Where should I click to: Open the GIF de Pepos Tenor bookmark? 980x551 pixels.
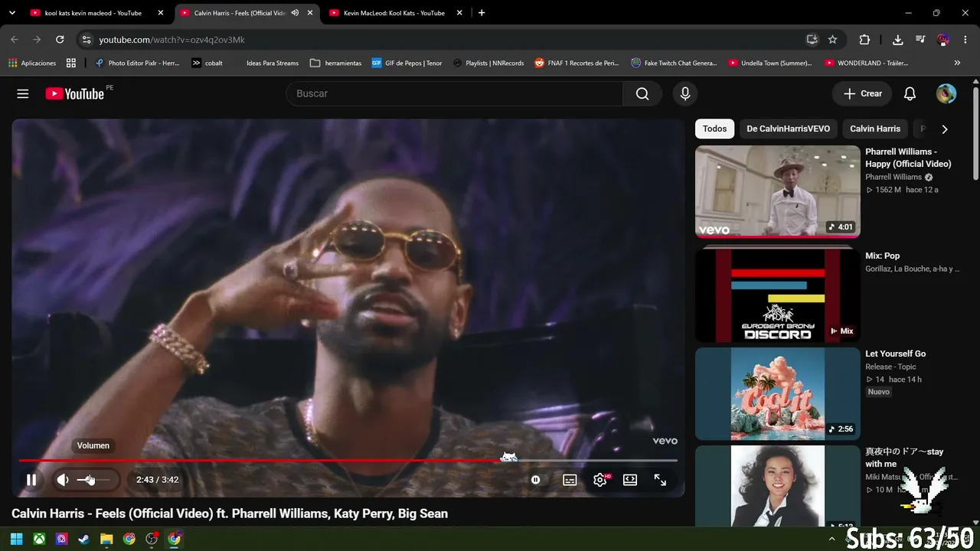point(407,63)
